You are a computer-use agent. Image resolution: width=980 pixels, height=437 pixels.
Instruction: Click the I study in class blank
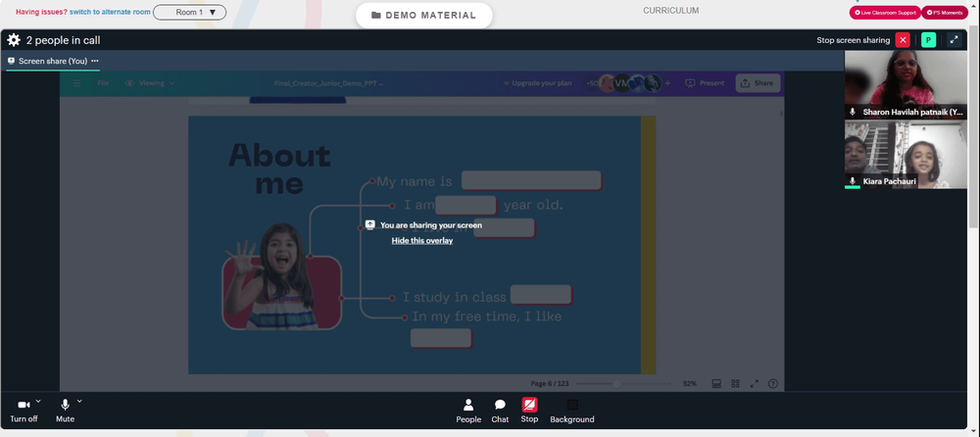pyautogui.click(x=541, y=295)
